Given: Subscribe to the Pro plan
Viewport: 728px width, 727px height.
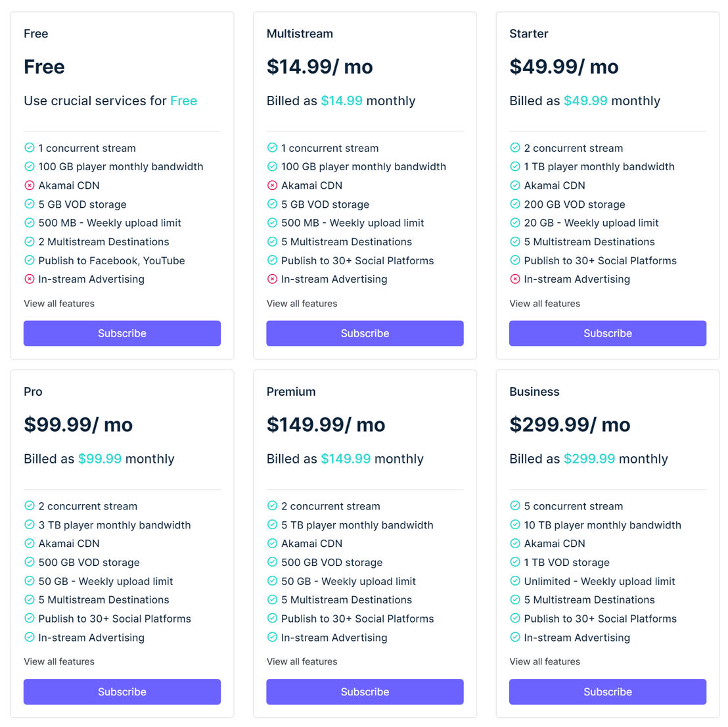Looking at the screenshot, I should 122,692.
